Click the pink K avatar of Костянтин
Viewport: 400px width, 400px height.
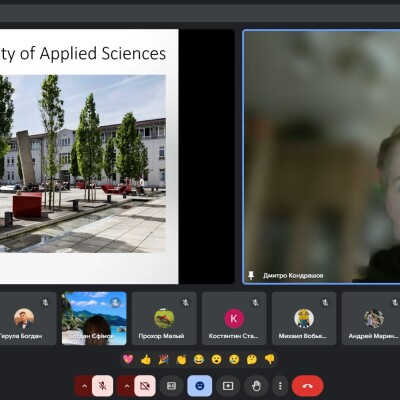(x=234, y=318)
